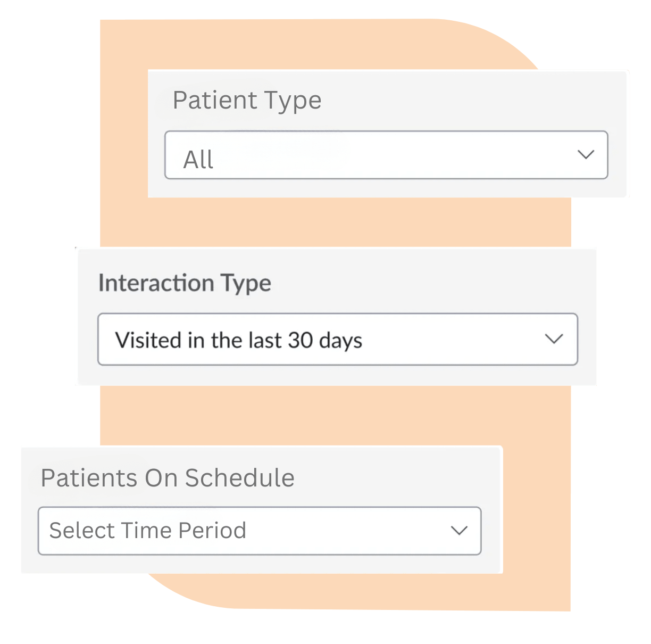Click inside the Patient Type combo box
Screen dimensions: 651x644
[x=372, y=155]
